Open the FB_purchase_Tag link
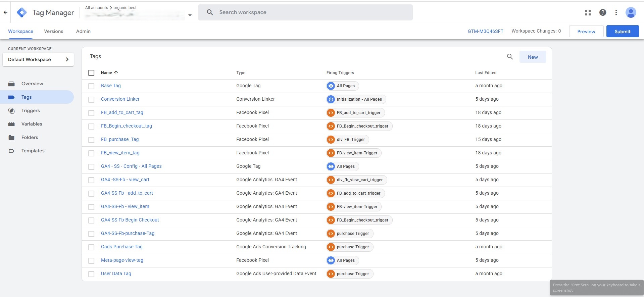 pos(120,139)
